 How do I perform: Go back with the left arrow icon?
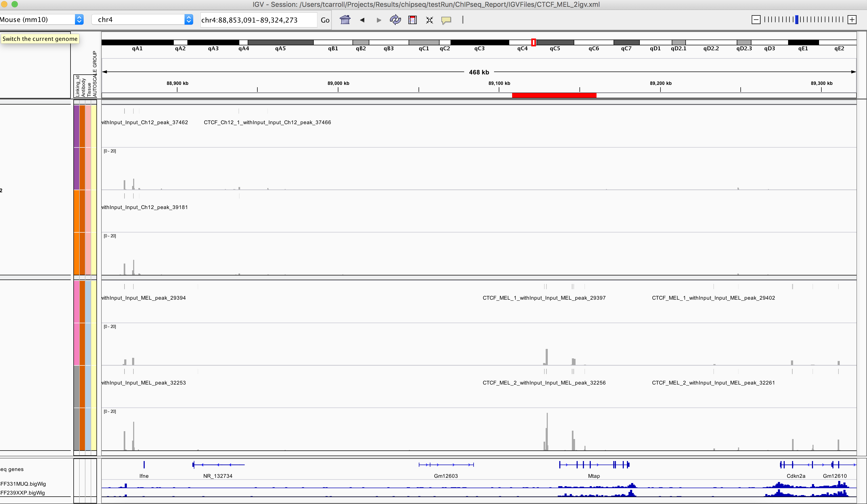click(x=362, y=20)
